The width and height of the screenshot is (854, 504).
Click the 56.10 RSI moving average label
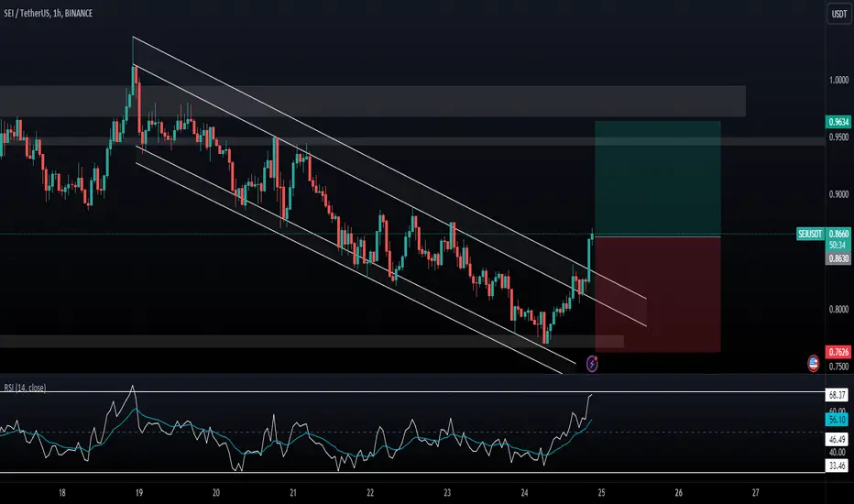[837, 420]
